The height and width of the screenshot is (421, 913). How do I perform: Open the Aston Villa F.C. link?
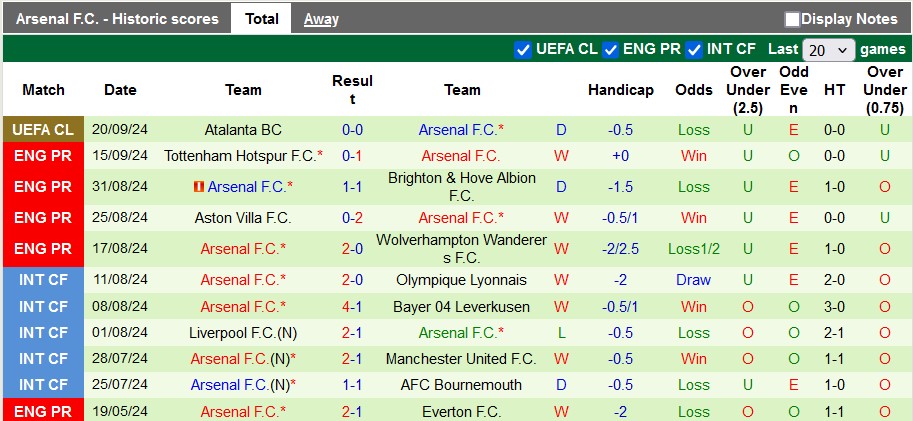243,218
